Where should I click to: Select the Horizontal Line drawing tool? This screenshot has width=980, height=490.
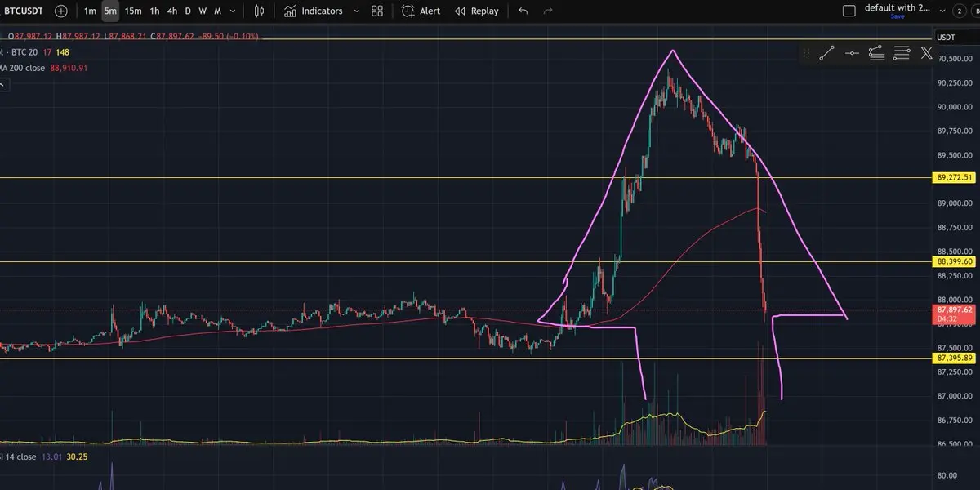[x=852, y=53]
